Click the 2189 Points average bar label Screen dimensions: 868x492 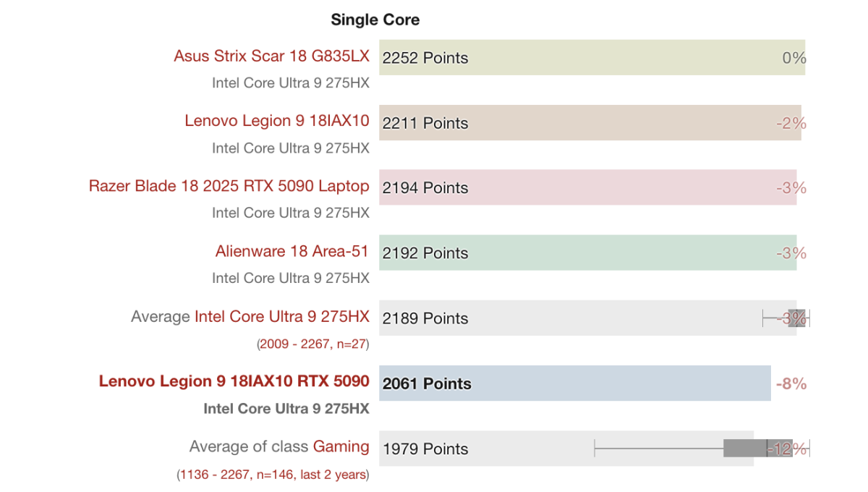tap(425, 318)
